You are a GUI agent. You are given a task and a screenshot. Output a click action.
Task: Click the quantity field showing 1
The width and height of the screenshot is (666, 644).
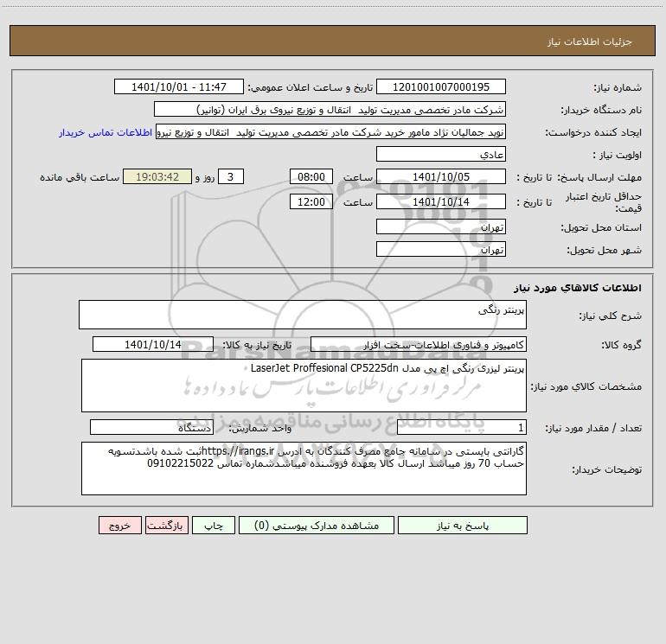pyautogui.click(x=462, y=428)
